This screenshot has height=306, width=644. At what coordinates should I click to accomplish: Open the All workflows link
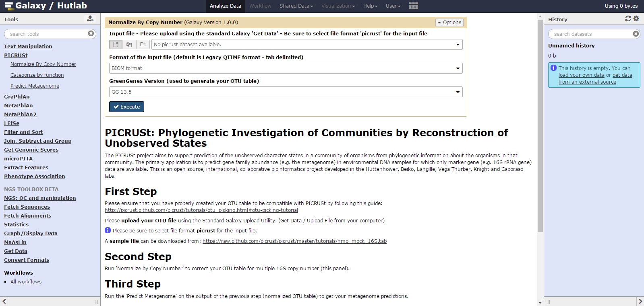point(26,281)
